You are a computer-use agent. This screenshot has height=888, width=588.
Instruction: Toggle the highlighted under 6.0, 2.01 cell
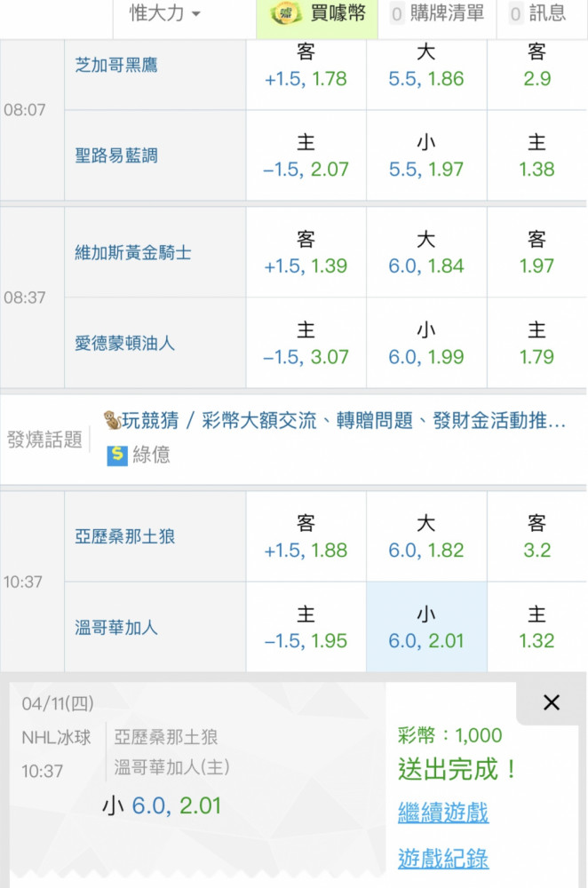pos(426,628)
